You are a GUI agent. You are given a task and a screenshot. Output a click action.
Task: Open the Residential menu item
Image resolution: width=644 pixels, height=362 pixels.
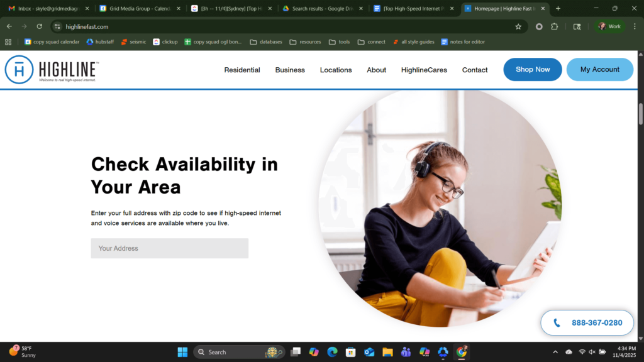coord(242,70)
